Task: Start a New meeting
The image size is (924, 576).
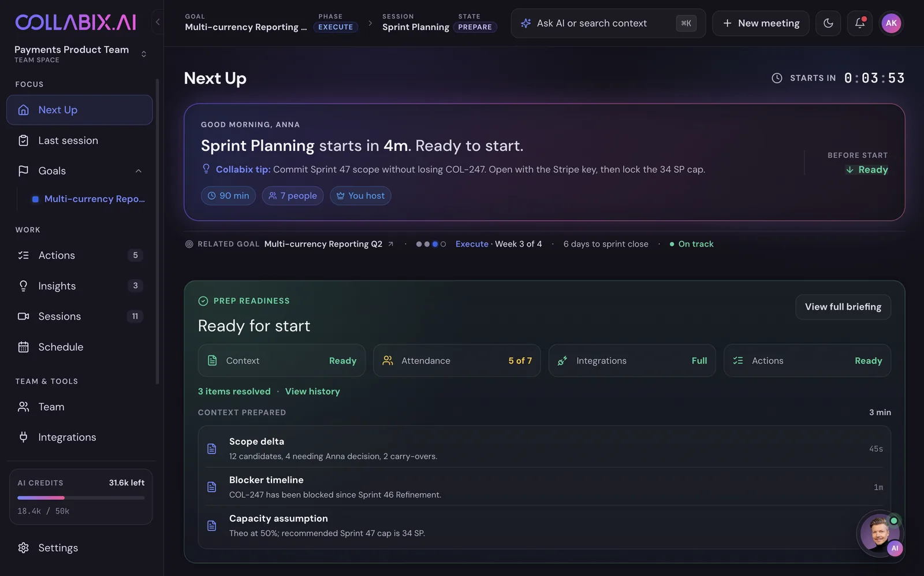Action: point(761,23)
